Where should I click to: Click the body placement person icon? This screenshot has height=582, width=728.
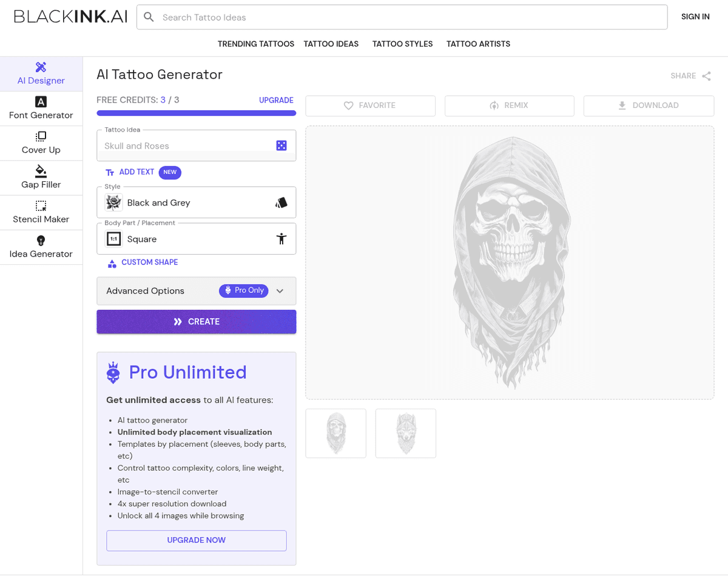281,239
